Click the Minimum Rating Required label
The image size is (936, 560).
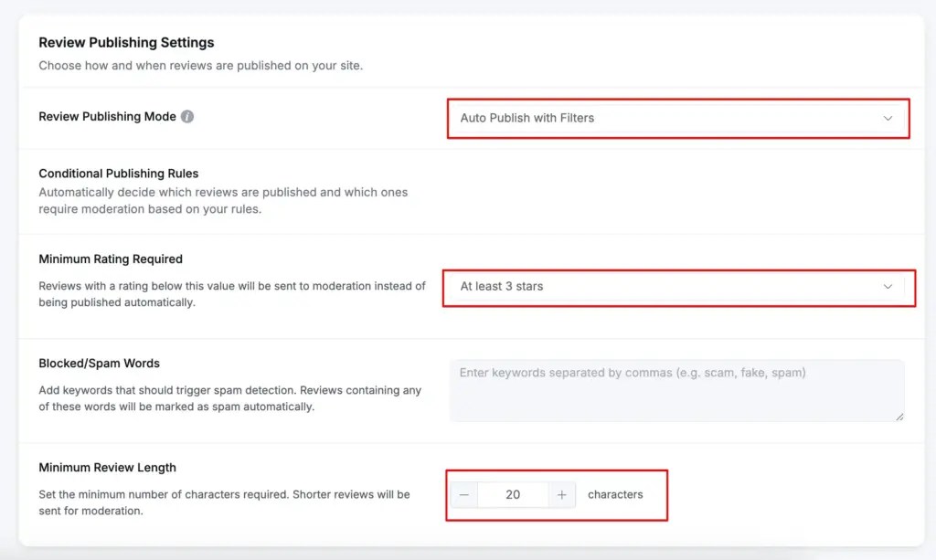(111, 259)
